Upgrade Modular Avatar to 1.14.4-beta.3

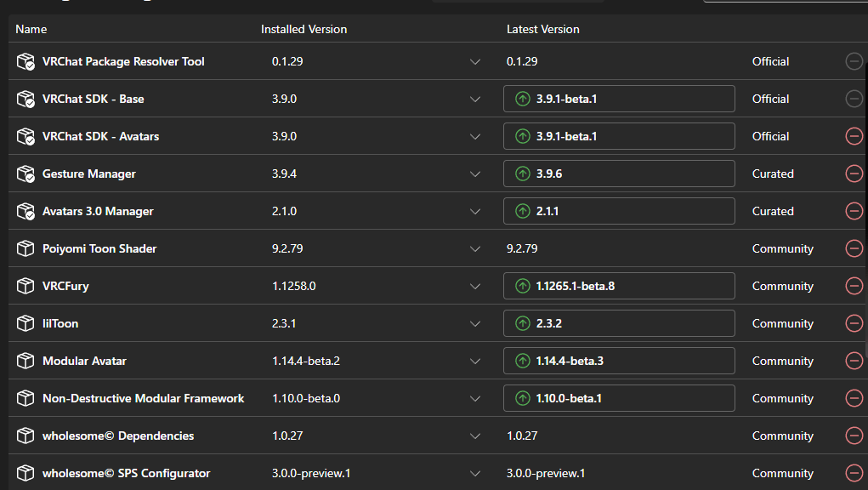[x=619, y=361]
